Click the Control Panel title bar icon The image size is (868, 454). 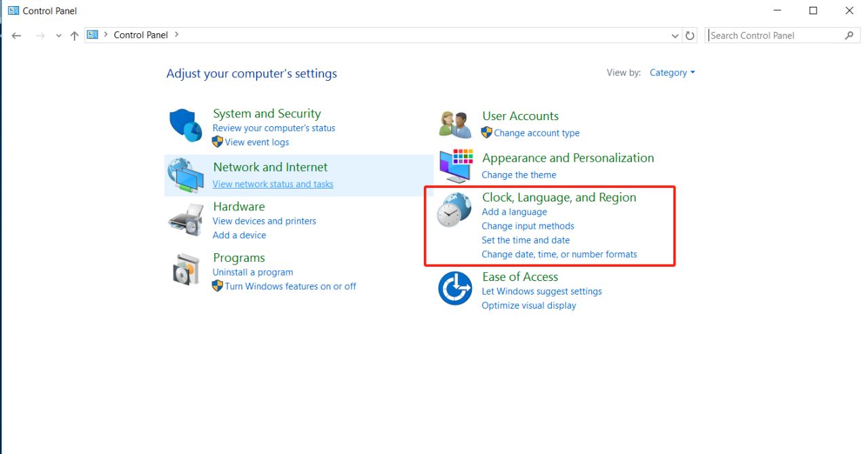(13, 10)
